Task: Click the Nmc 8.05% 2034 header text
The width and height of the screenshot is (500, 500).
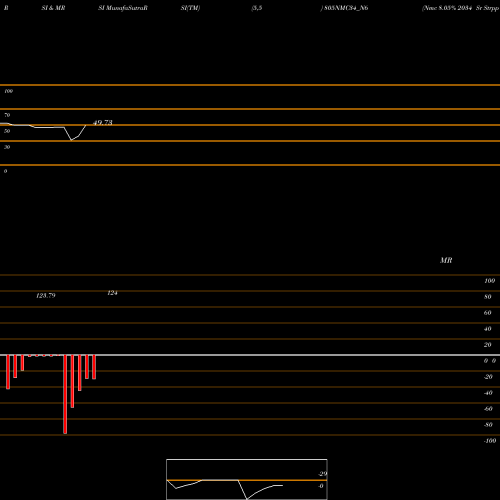Action: click(447, 8)
